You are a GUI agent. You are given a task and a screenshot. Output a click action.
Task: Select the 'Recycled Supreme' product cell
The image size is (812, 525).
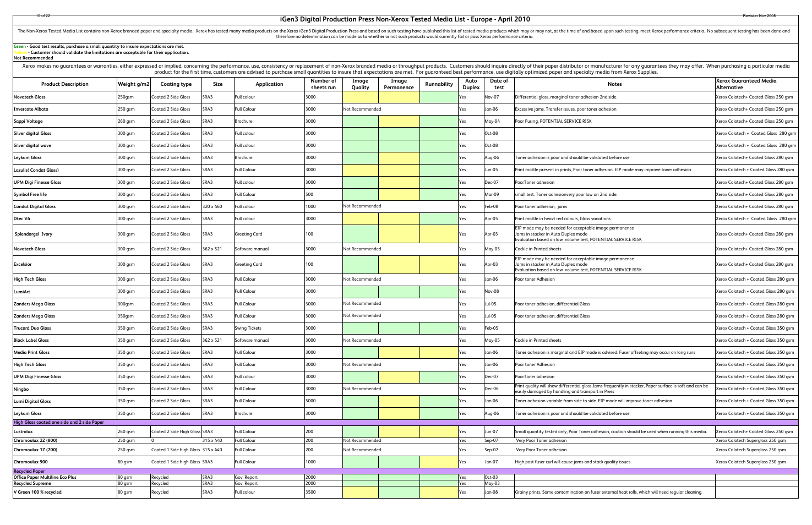(65, 483)
